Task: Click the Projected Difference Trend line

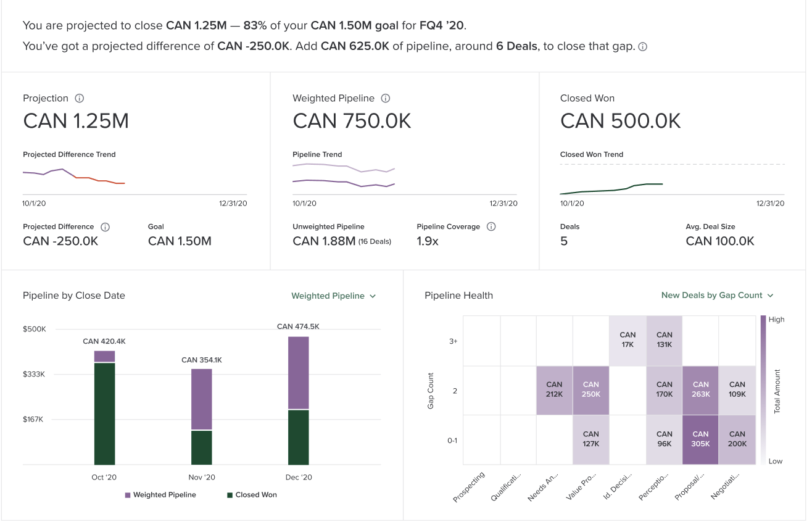Action: pyautogui.click(x=74, y=176)
